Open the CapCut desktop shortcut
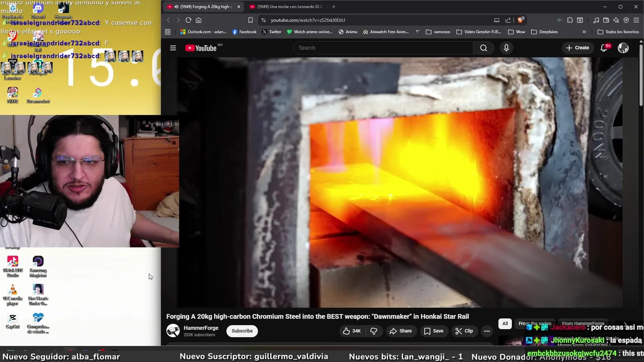 [13, 321]
